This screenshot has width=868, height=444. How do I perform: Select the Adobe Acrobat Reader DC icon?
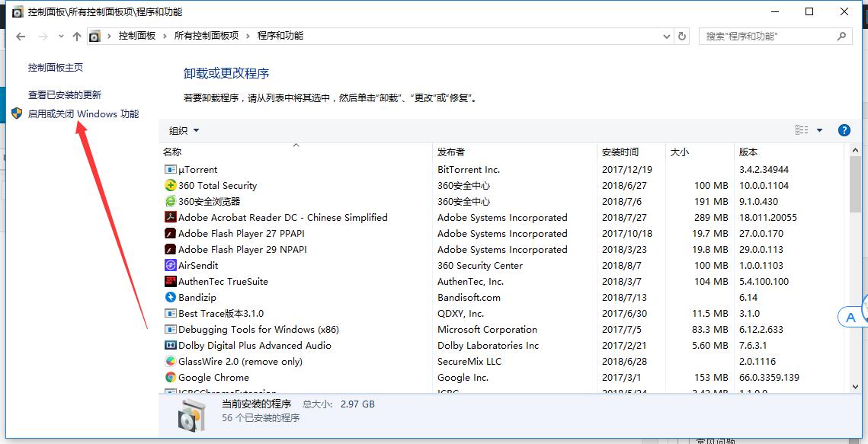pos(169,217)
